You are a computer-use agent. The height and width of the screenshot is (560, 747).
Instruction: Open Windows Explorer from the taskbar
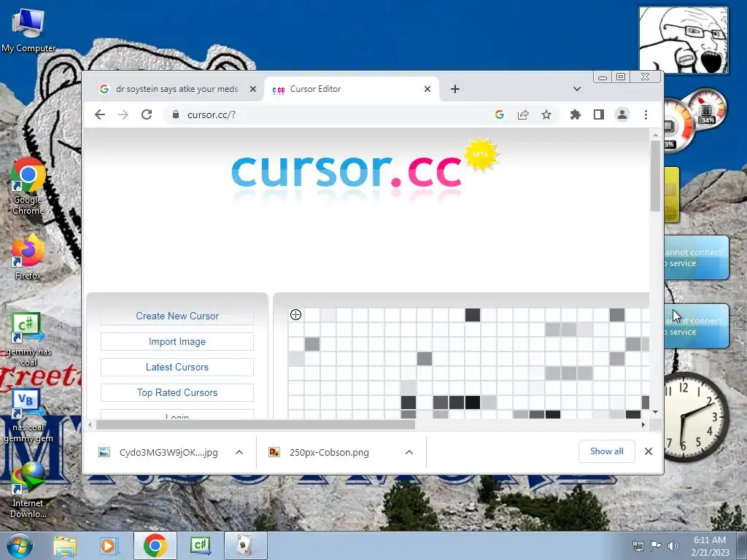tap(65, 545)
